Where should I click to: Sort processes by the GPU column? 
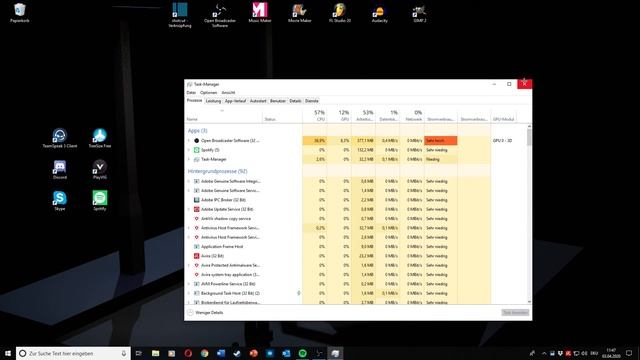pyautogui.click(x=339, y=115)
